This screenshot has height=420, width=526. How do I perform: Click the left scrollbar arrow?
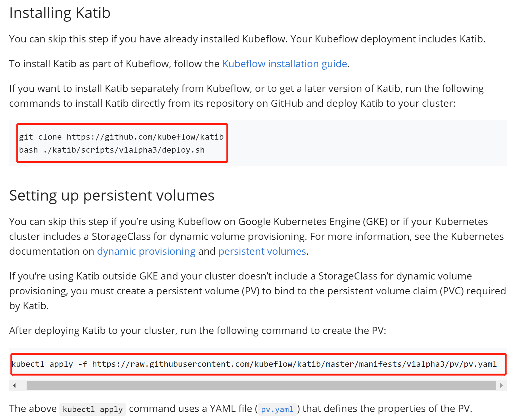pos(14,385)
